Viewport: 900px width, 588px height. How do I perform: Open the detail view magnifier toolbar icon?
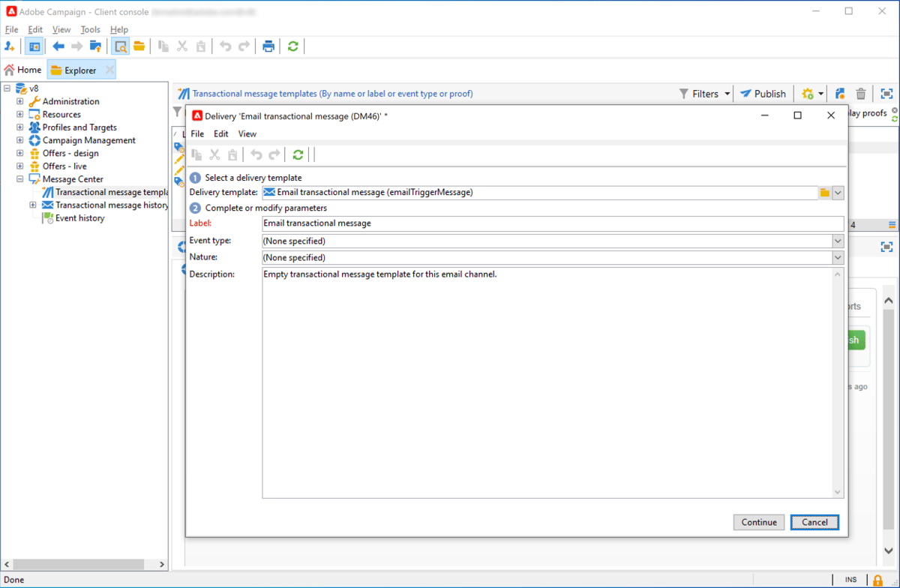tap(120, 46)
